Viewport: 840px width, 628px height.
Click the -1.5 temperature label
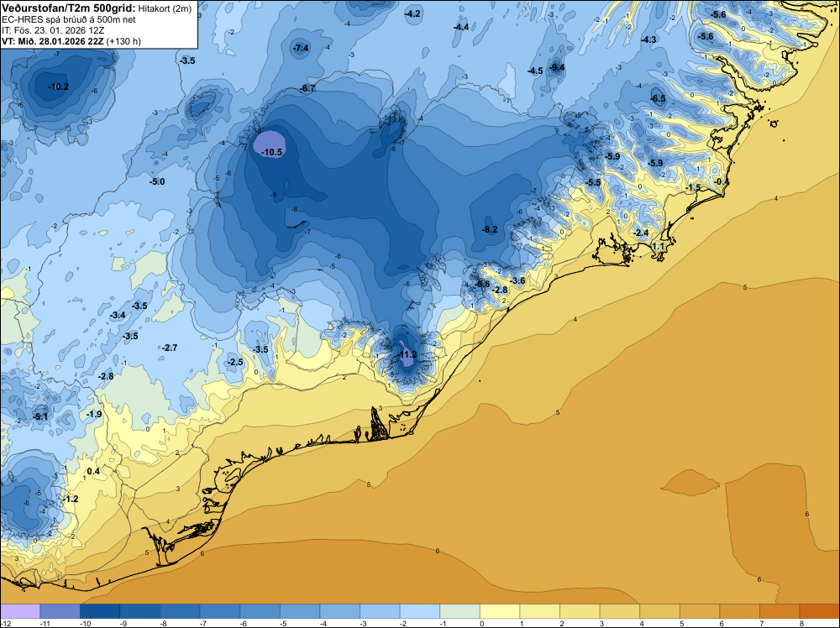pyautogui.click(x=693, y=187)
